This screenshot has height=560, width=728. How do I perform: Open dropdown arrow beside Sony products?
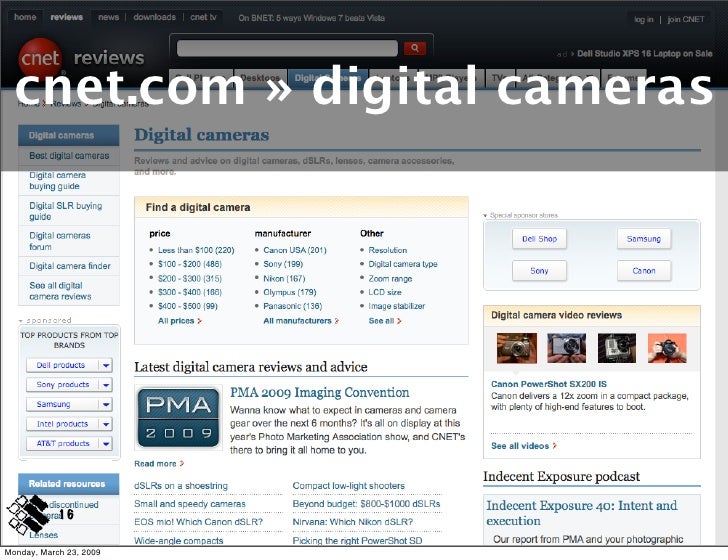(106, 384)
